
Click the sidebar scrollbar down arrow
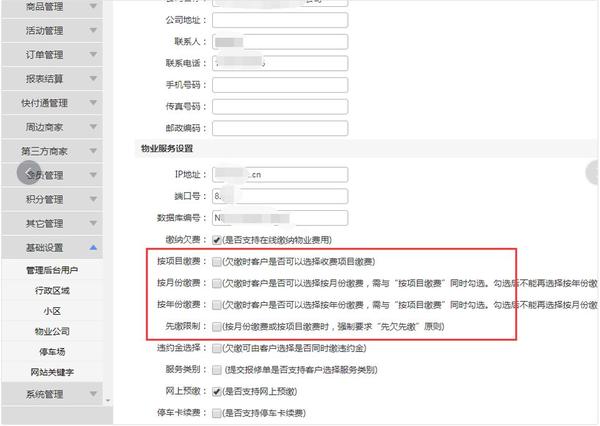coord(108,401)
